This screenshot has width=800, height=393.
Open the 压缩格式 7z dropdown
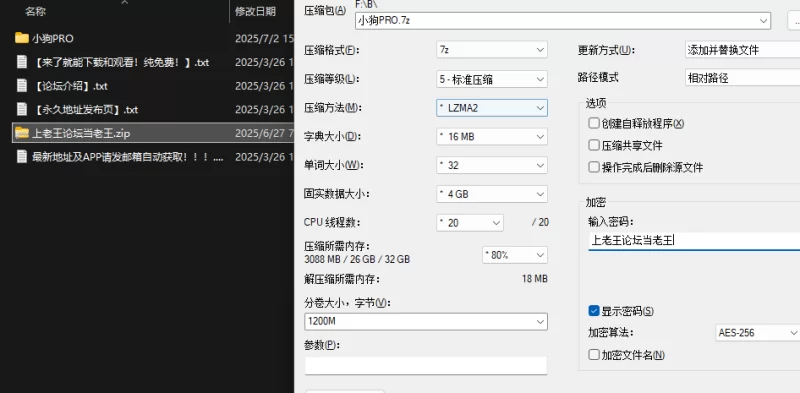[x=492, y=50]
